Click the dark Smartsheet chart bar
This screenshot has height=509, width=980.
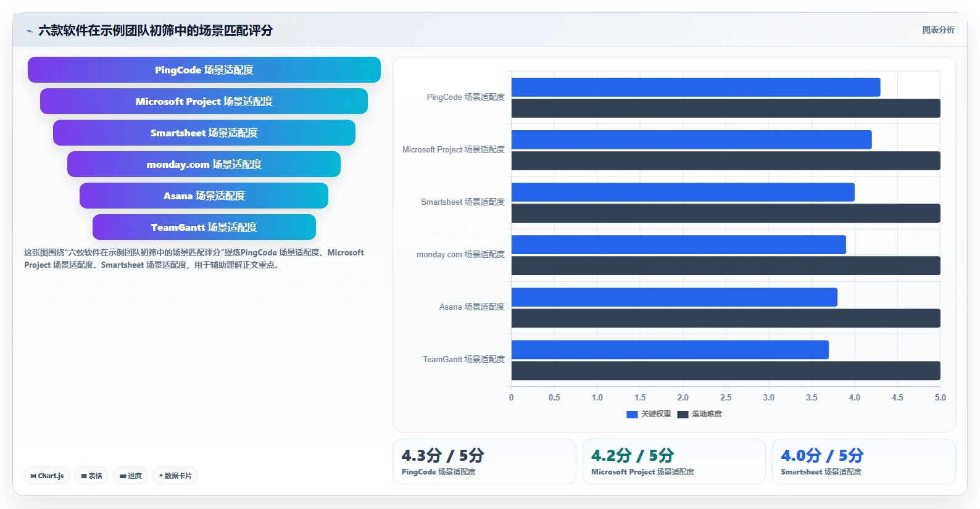(726, 213)
